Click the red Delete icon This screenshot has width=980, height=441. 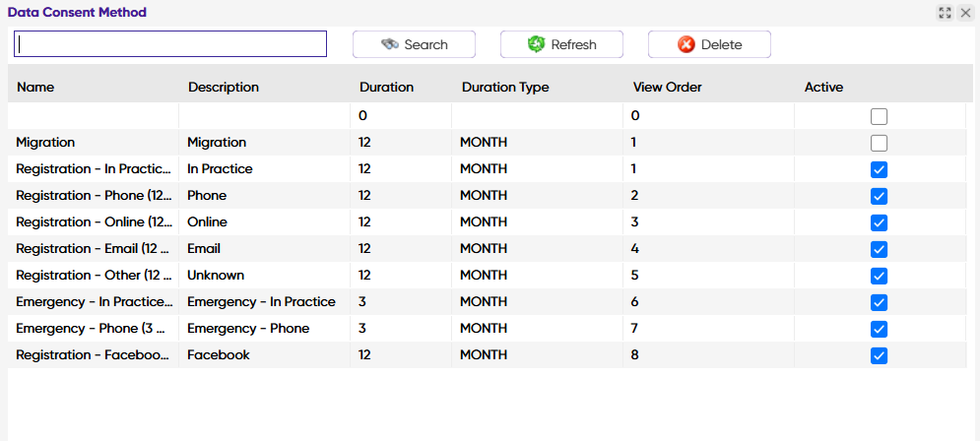[686, 44]
